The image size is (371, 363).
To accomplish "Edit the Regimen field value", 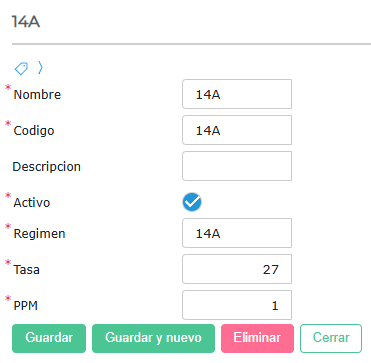I will pos(237,233).
